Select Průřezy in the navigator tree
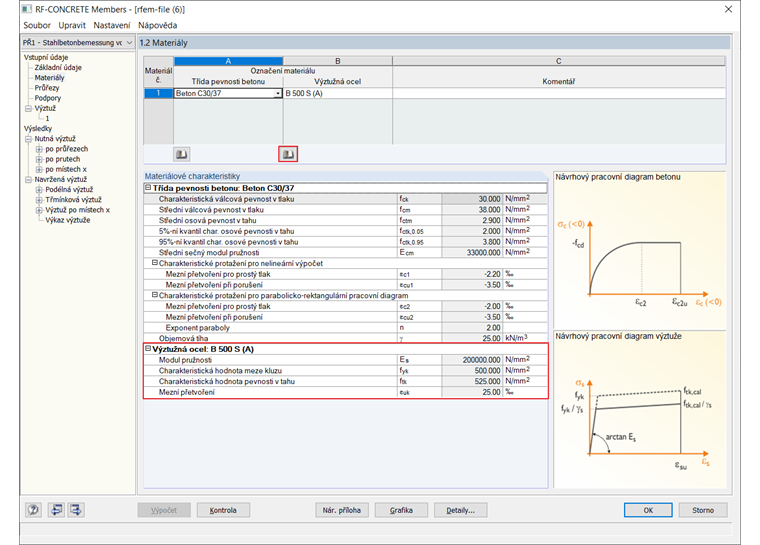The image size is (760, 545). point(47,88)
